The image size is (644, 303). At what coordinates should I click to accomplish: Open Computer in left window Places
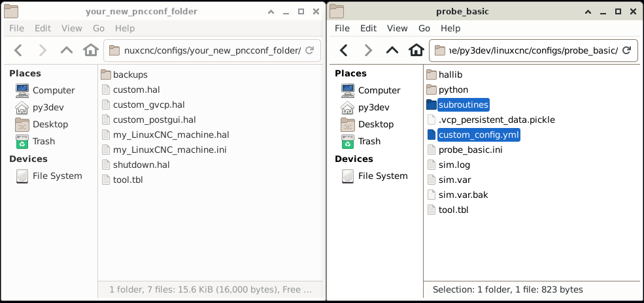click(45, 90)
